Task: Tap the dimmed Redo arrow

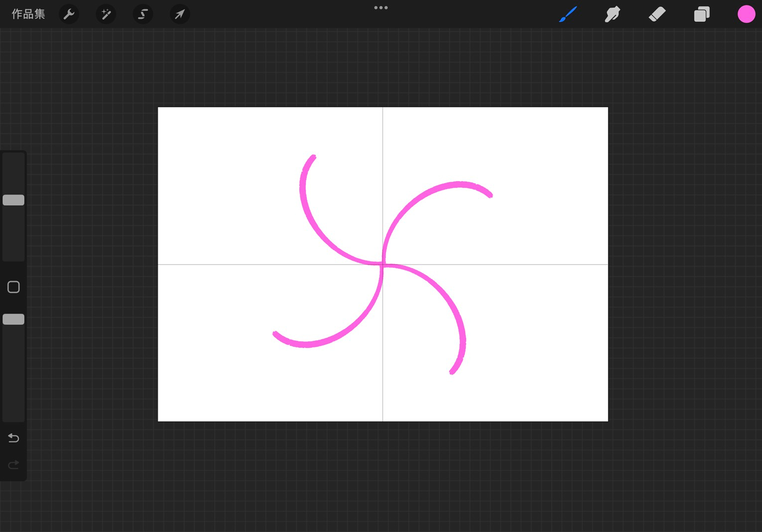Action: point(13,465)
